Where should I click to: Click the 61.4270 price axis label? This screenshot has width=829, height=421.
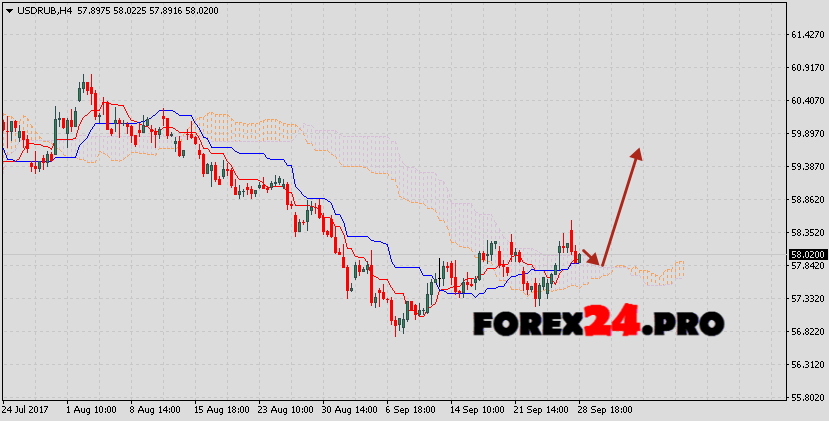pos(806,35)
